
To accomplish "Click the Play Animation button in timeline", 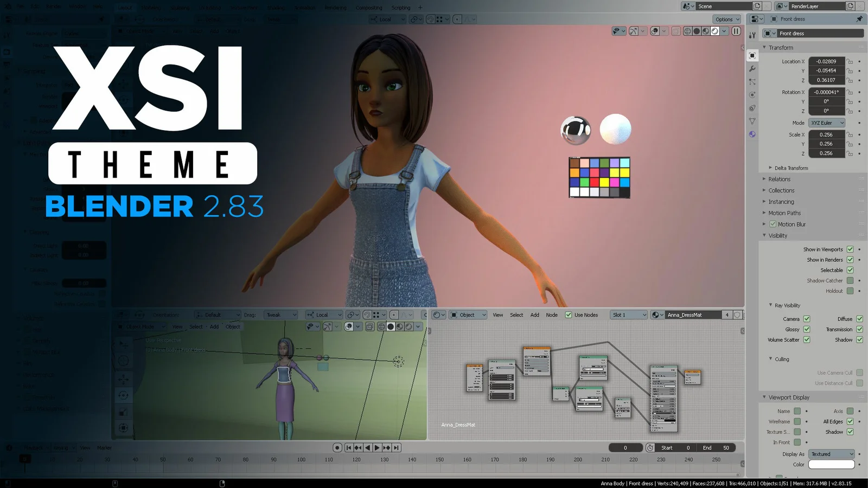I will coord(377,448).
